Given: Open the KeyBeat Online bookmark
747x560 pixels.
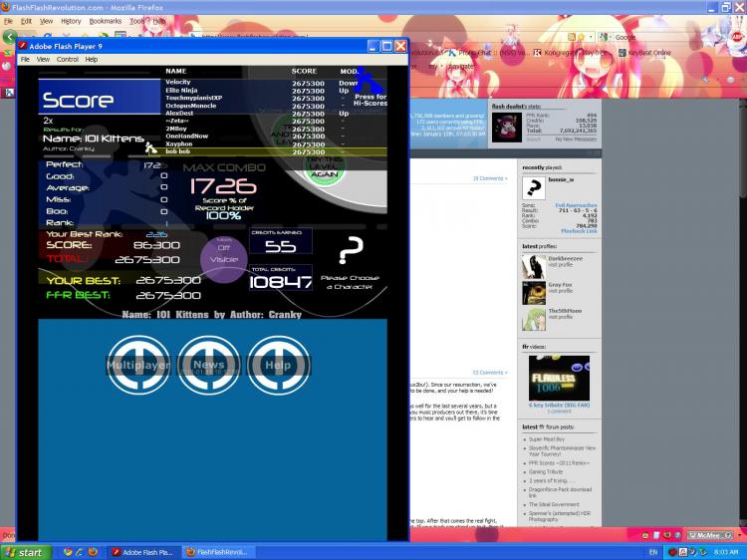Looking at the screenshot, I should pyautogui.click(x=644, y=53).
